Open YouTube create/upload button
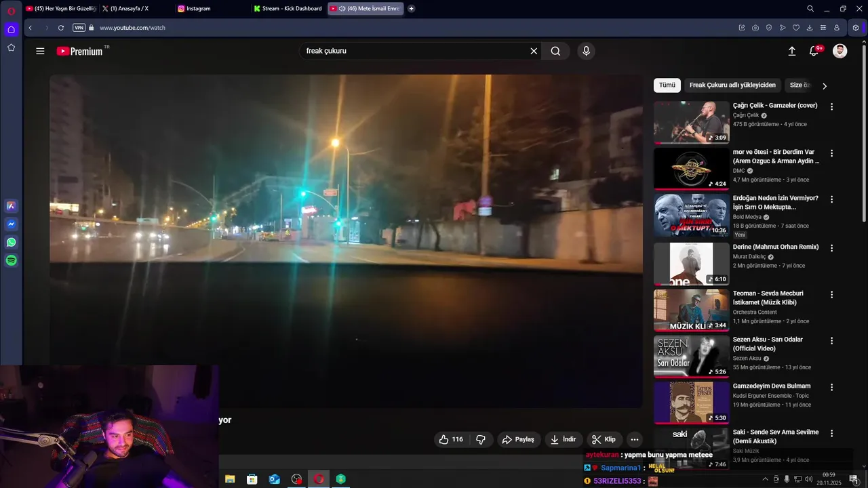 (791, 51)
